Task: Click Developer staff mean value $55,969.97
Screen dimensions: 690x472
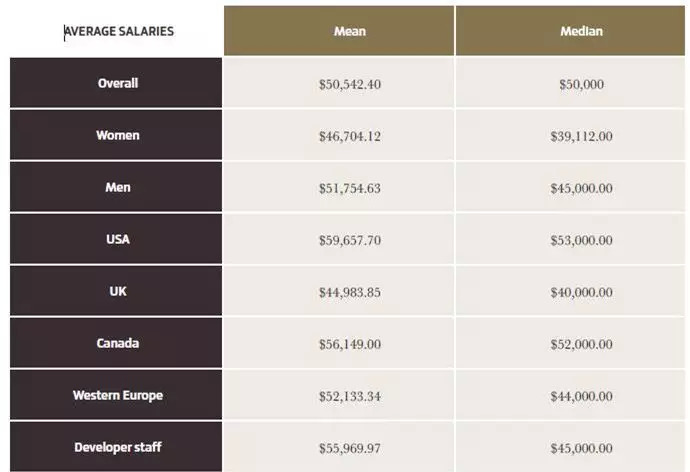Action: (349, 448)
